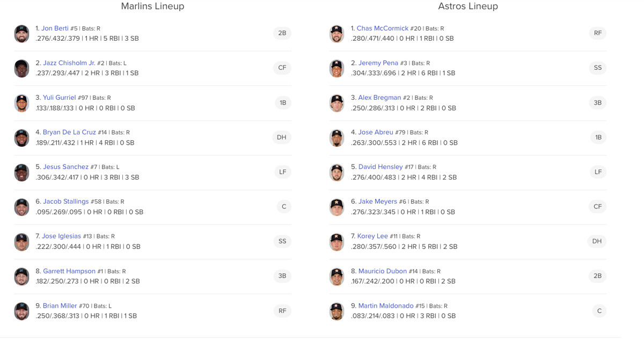Screen dimensions: 644x343
Task: Click Jazz Chisholm Jr.'s player avatar
Action: click(21, 68)
